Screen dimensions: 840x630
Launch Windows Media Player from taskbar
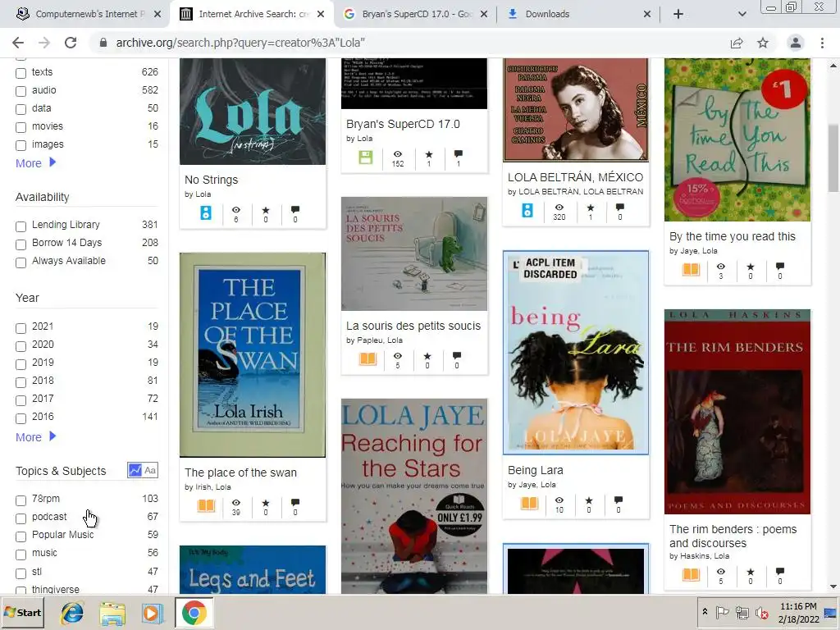point(152,613)
